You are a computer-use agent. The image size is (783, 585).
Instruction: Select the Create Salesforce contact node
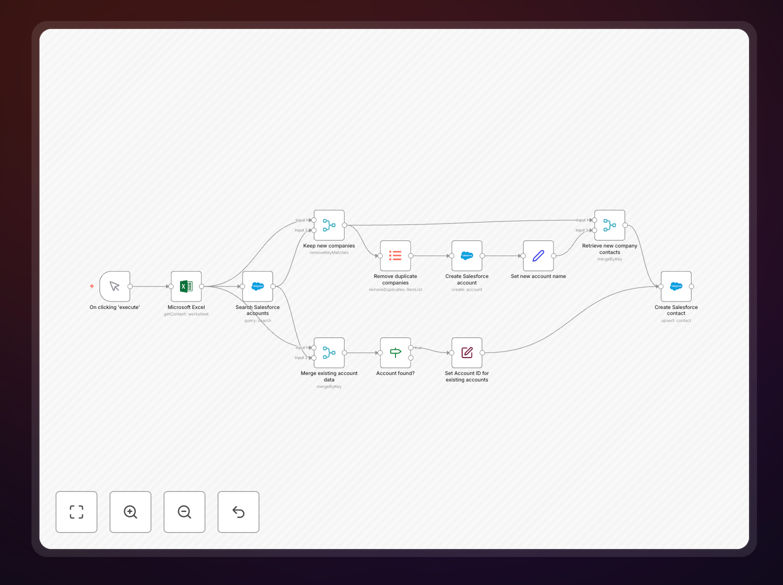(x=676, y=286)
